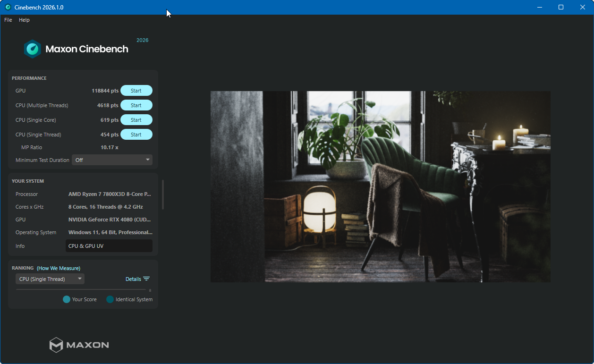Click the AMD Ryzen 7 7800X3D processor text
This screenshot has height=364, width=594.
[110, 194]
